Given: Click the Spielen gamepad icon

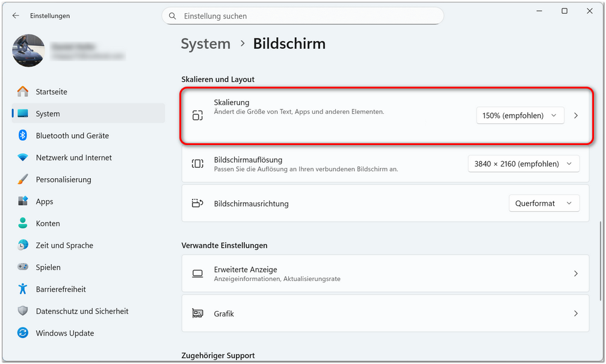Looking at the screenshot, I should click(23, 267).
